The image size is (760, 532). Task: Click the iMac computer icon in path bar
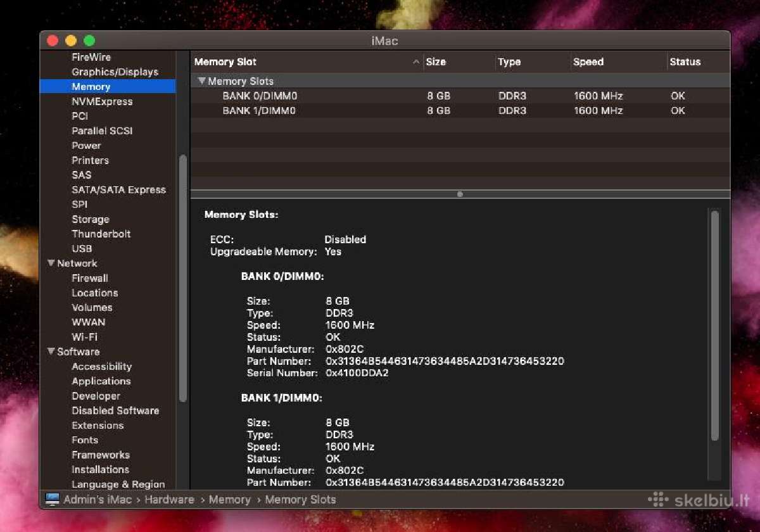52,499
